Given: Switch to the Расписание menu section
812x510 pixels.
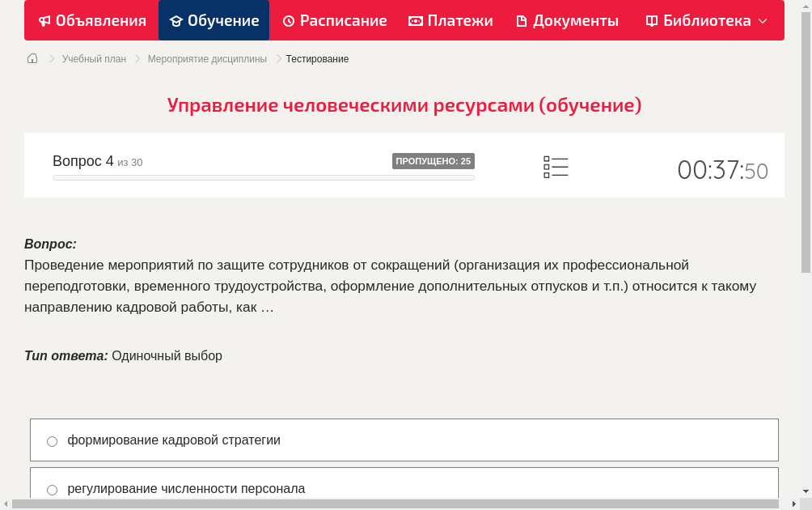Looking at the screenshot, I should [334, 20].
